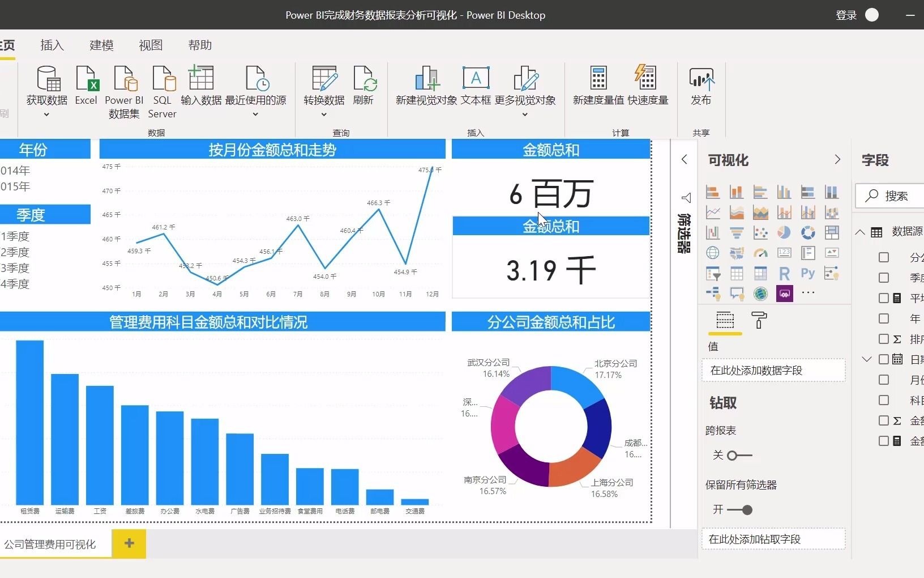Publish report with 发布 icon
Viewport: 924px width, 578px height.
click(701, 79)
